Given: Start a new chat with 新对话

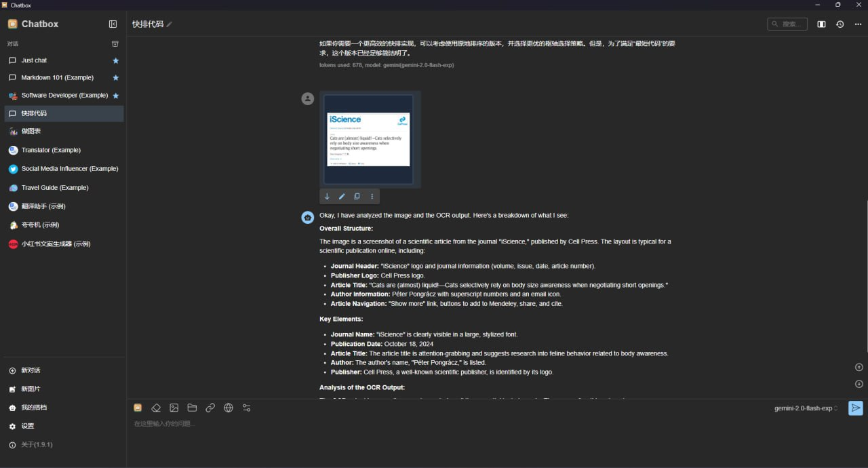Looking at the screenshot, I should pos(31,370).
